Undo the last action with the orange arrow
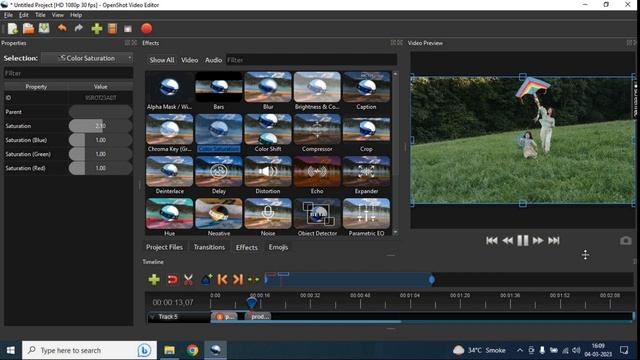This screenshot has height=360, width=640. coord(62,28)
